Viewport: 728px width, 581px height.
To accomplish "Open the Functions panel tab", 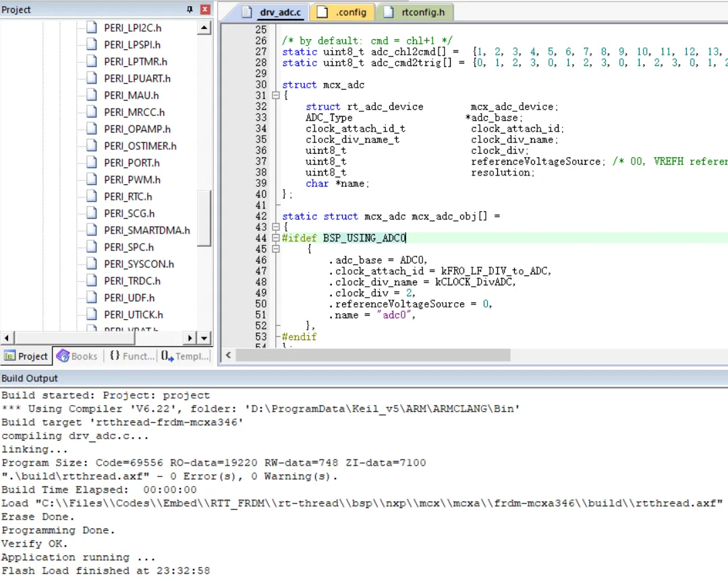I will [132, 356].
